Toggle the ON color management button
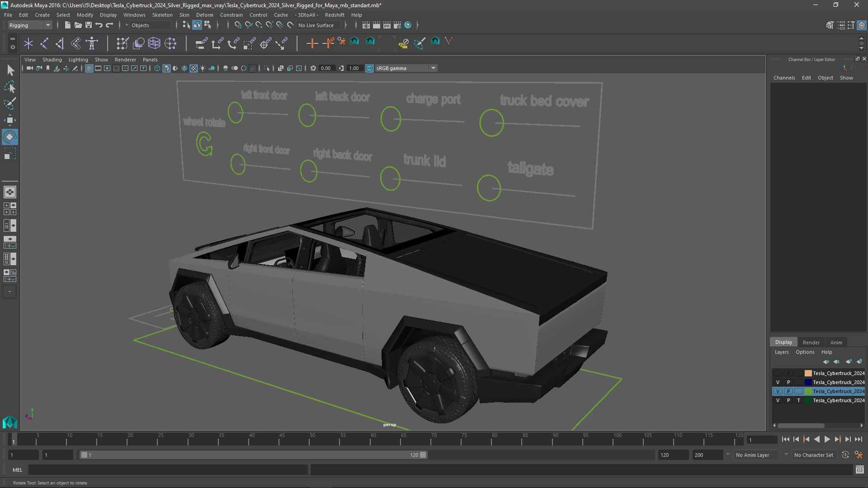Screen dimensions: 868x488 pos(369,68)
